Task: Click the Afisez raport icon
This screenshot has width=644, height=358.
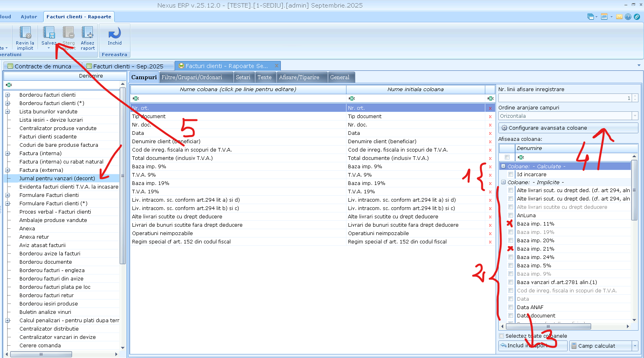Action: 88,33
